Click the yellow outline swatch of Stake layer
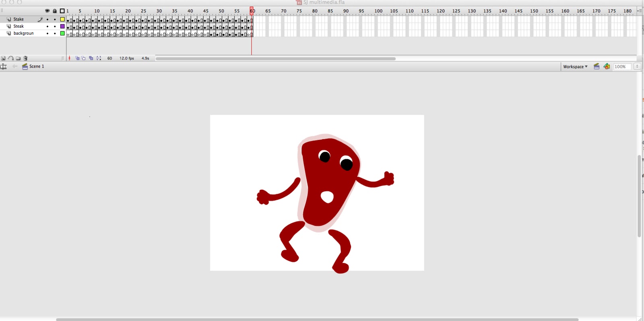The width and height of the screenshot is (644, 321). [x=62, y=19]
